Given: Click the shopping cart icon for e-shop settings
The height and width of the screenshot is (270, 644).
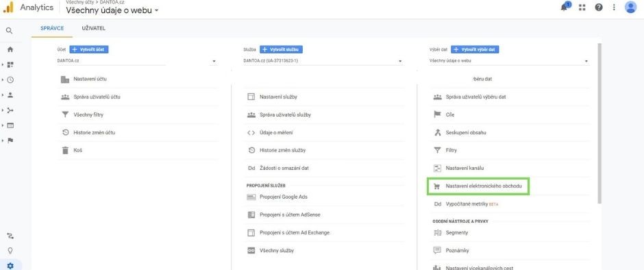Looking at the screenshot, I should pyautogui.click(x=437, y=186).
